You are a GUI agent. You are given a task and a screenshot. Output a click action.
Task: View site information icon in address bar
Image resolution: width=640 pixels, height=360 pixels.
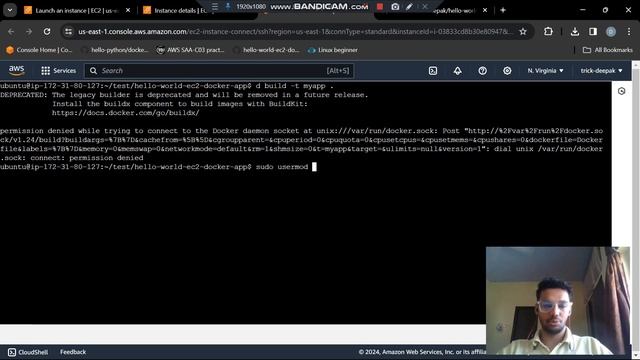point(69,31)
